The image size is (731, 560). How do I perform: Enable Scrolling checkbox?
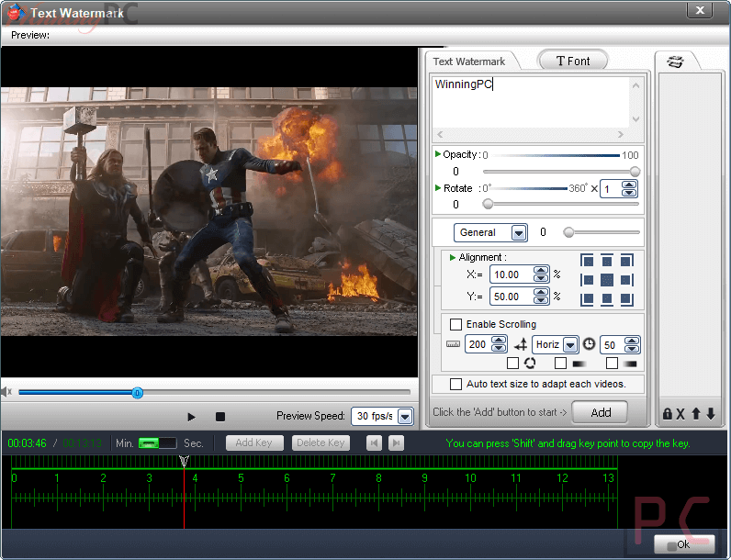[455, 324]
